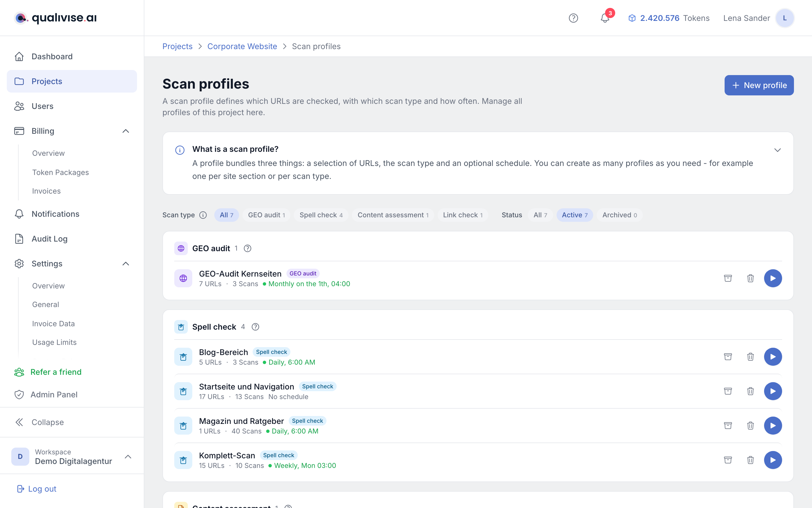Filter scan type by Content assessment
This screenshot has height=508, width=812.
[x=393, y=215]
